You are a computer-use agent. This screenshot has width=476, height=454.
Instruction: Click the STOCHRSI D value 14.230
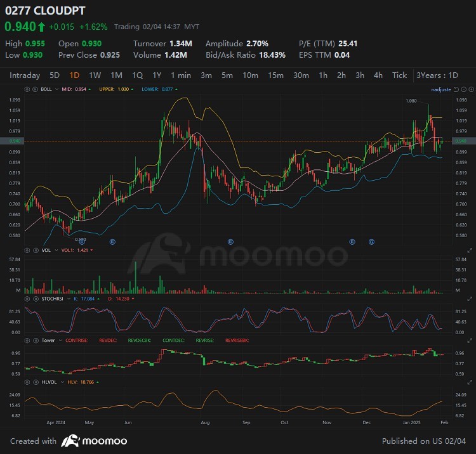tap(122, 299)
